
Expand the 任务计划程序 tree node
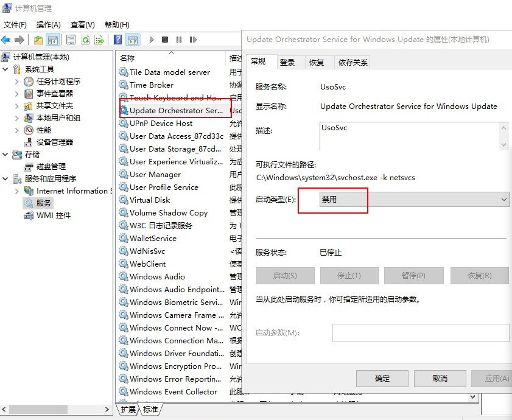(x=17, y=81)
